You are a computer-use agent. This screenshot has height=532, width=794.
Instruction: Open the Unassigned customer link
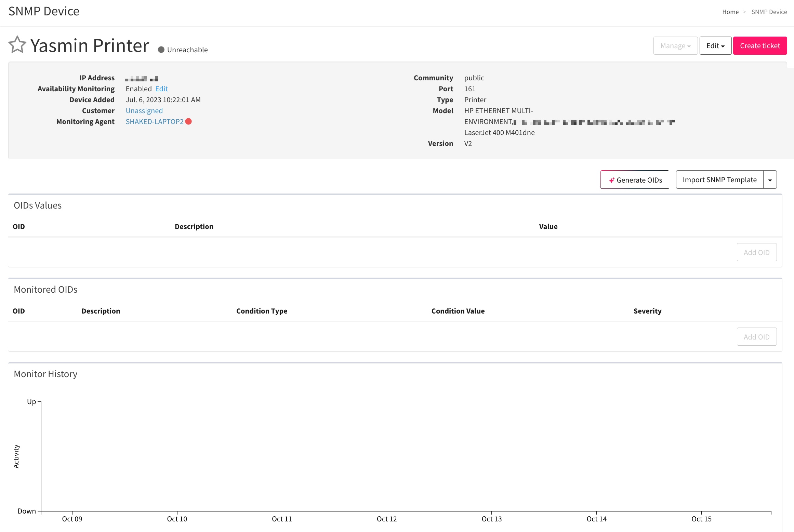[x=144, y=110]
